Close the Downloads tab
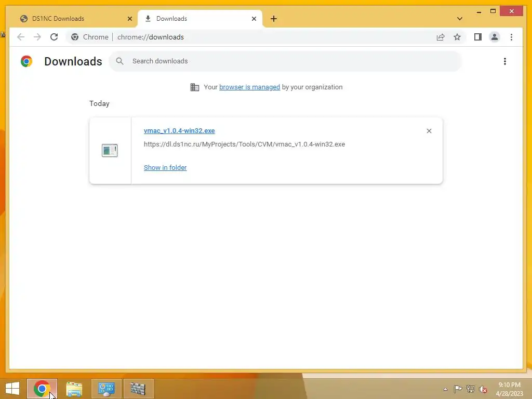 [254, 19]
